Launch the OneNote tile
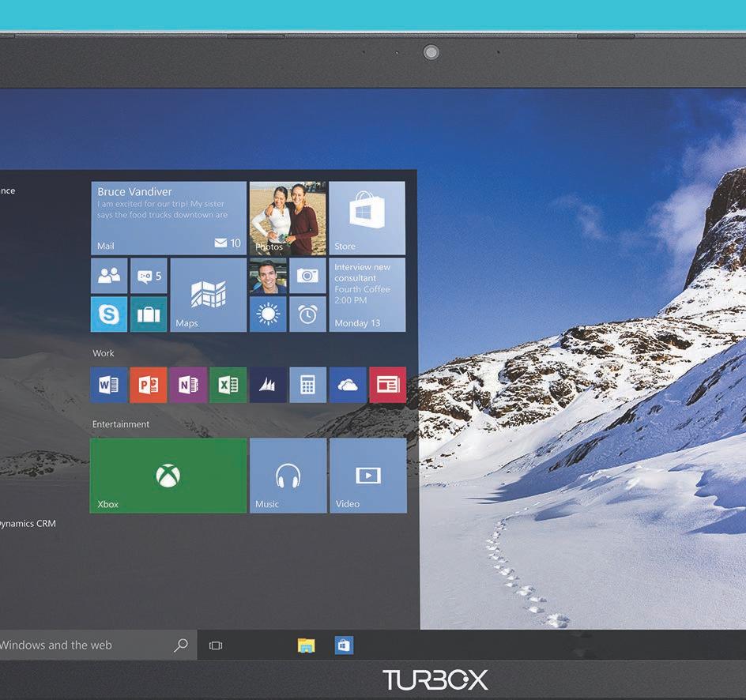This screenshot has width=746, height=700. click(x=188, y=385)
